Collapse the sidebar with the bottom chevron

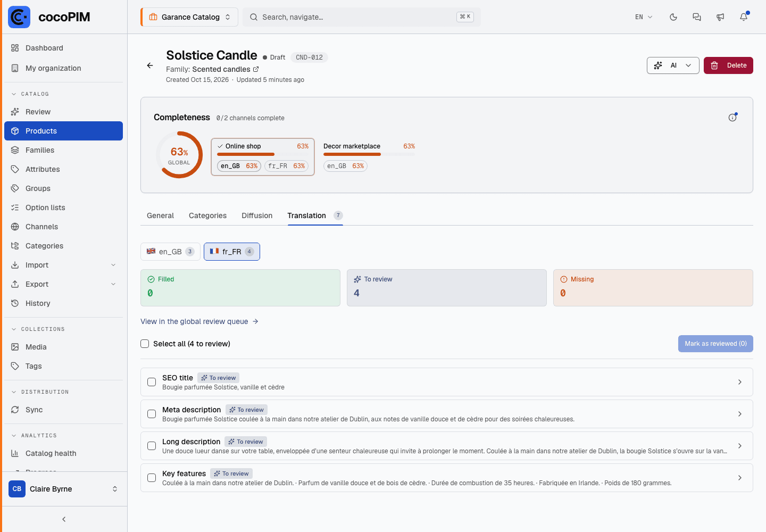click(x=64, y=519)
